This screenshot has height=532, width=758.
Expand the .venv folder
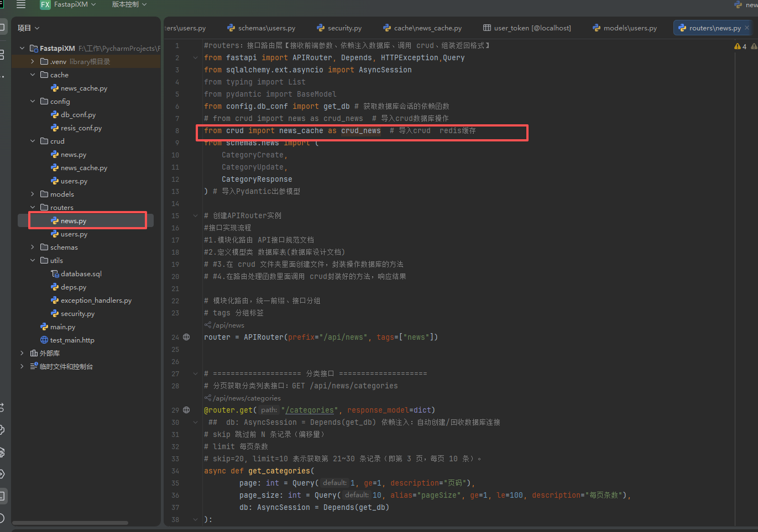(x=33, y=62)
